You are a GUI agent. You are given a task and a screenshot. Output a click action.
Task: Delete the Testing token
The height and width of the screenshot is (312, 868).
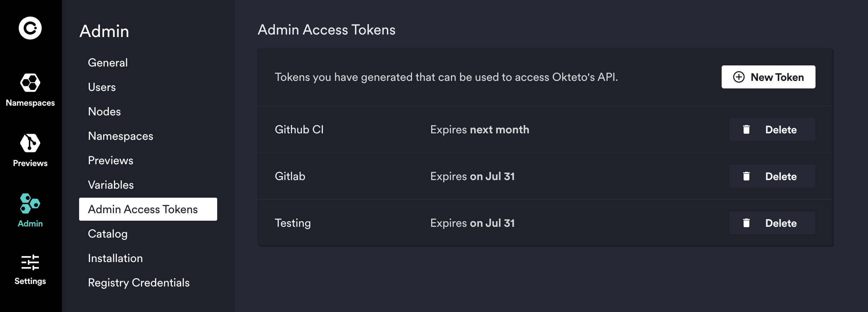(x=772, y=223)
